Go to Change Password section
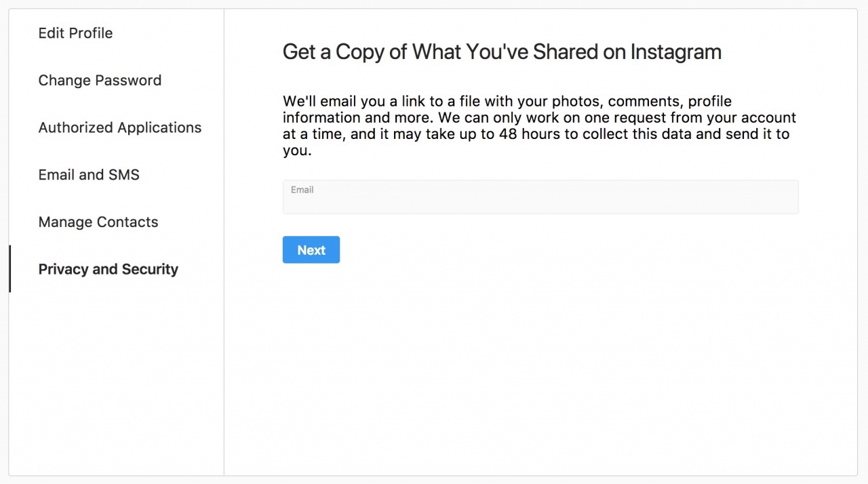Viewport: 868px width, 484px height. pos(100,81)
